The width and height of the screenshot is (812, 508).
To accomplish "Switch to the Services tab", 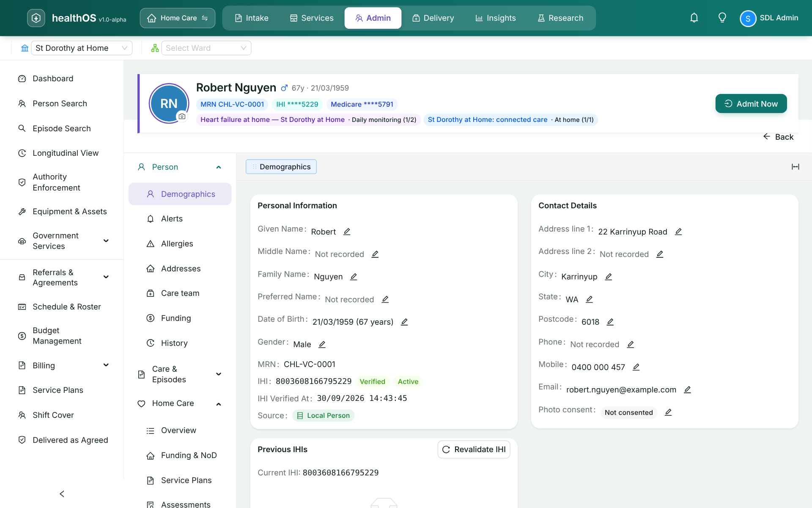I will pyautogui.click(x=312, y=18).
